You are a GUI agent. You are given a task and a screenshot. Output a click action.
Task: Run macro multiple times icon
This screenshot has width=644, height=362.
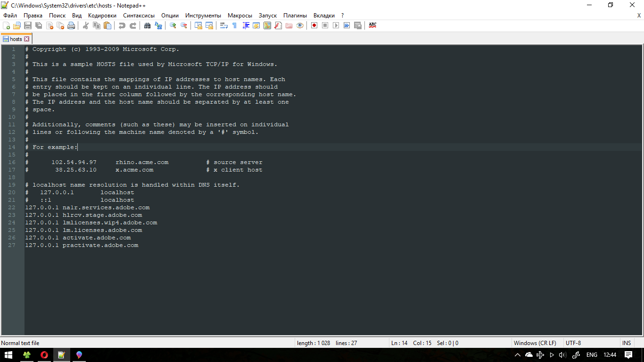pos(347,25)
